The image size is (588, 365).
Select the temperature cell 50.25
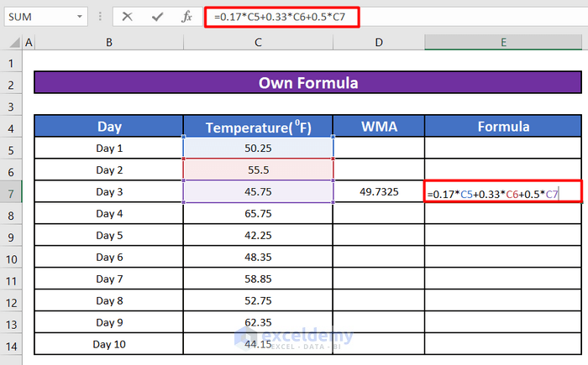pyautogui.click(x=258, y=148)
